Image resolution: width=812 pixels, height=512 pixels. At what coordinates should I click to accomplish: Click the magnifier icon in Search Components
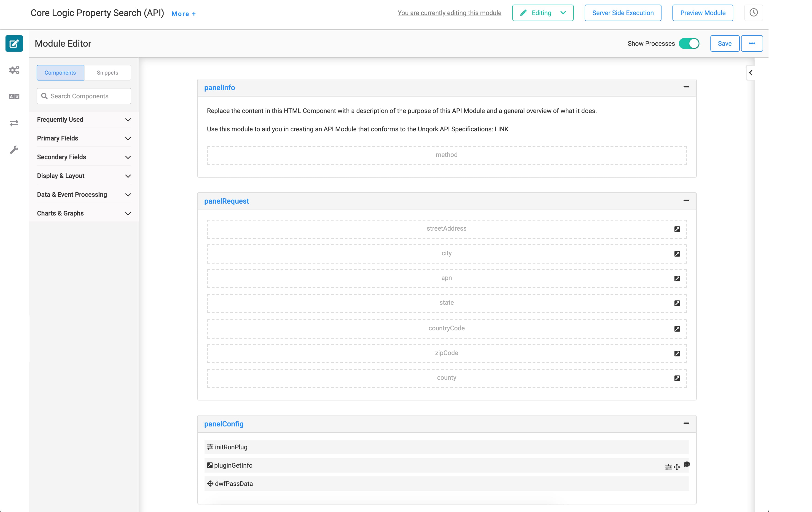coord(44,96)
